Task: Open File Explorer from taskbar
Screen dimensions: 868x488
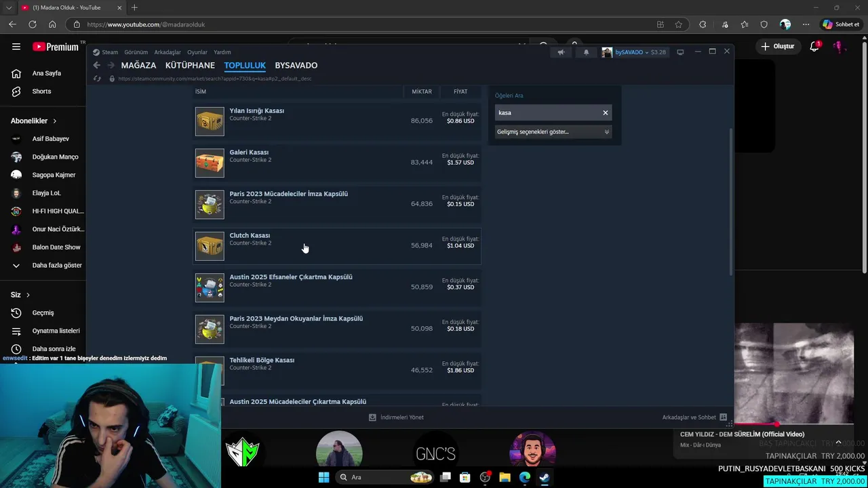Action: [x=505, y=477]
